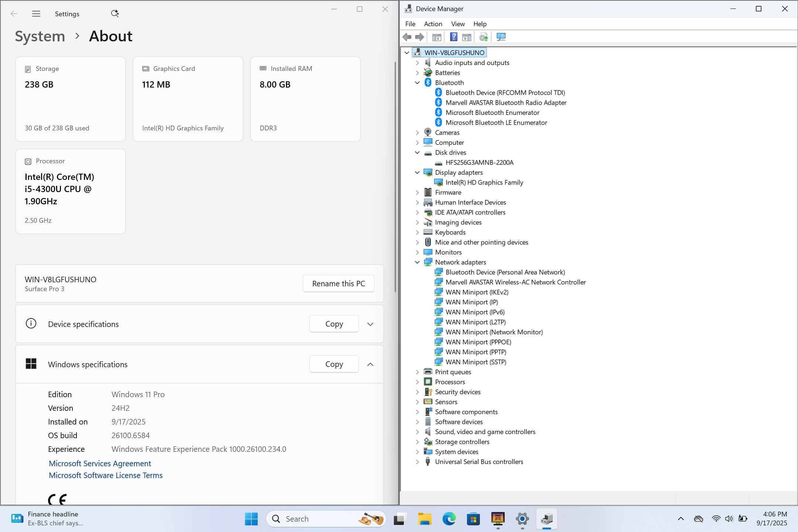The height and width of the screenshot is (532, 798).
Task: Collapse the Bluetooth category
Action: (x=417, y=83)
